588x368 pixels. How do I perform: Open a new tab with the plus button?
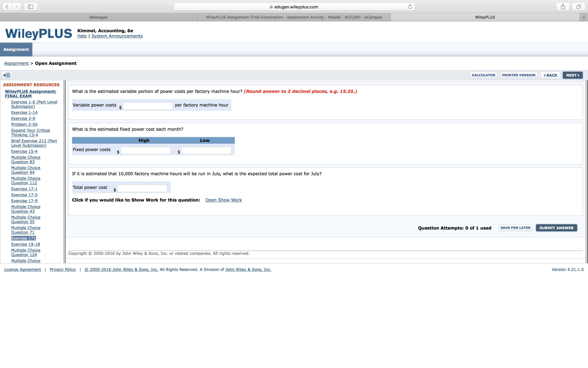[x=584, y=17]
